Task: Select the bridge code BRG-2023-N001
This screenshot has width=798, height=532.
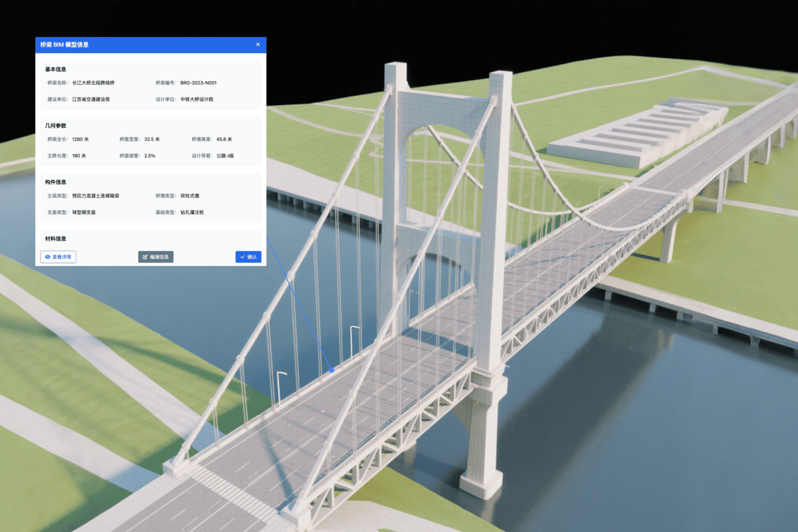Action: pyautogui.click(x=198, y=83)
